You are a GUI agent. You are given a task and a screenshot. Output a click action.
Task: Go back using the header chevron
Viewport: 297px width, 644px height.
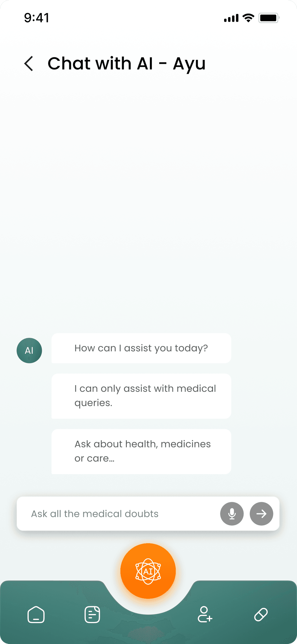(x=29, y=64)
